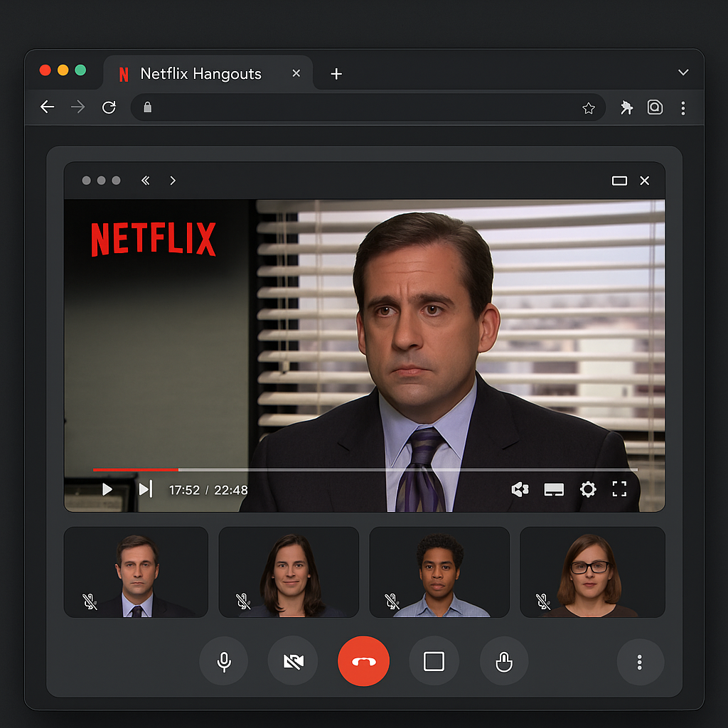Screen dimensions: 728x728
Task: Raise hand in the call
Action: coord(504,661)
